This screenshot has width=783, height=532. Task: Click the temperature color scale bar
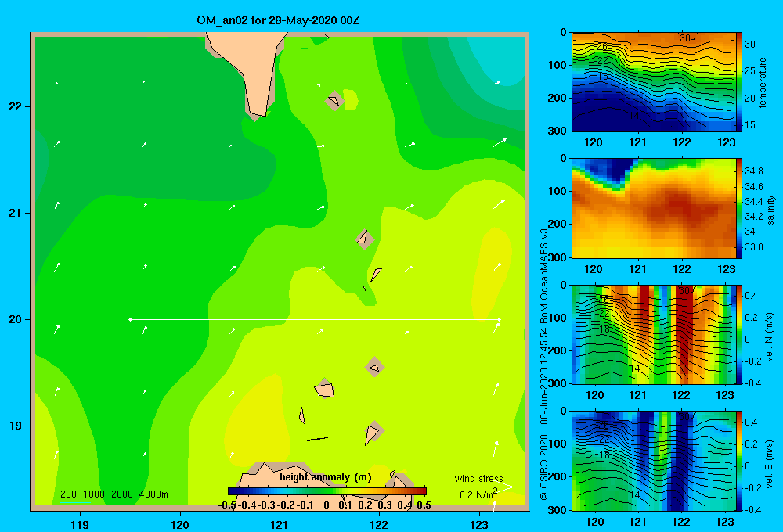(739, 82)
